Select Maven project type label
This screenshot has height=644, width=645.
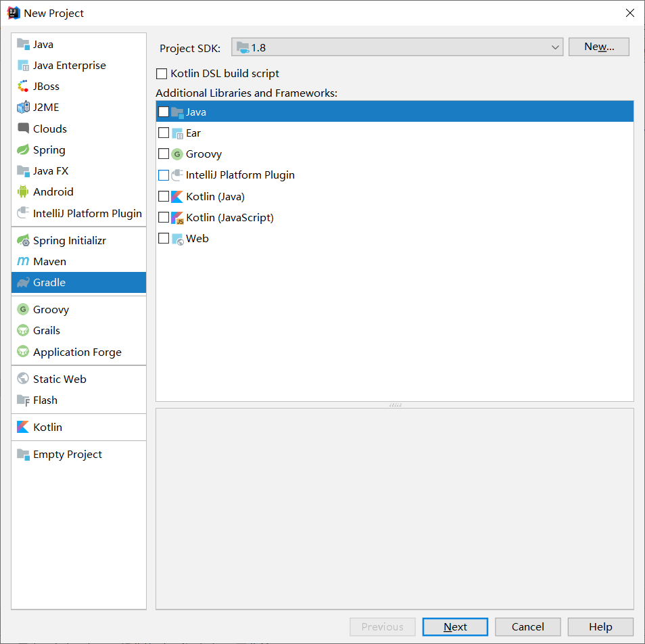pos(49,262)
